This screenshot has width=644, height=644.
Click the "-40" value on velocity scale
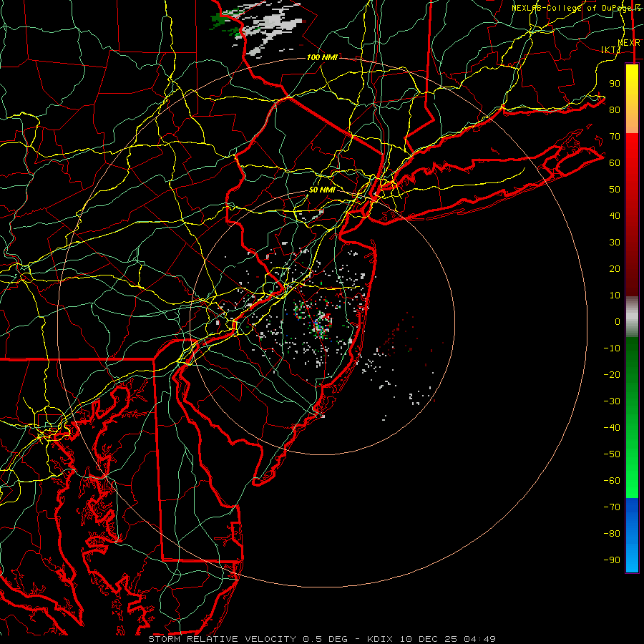point(612,428)
